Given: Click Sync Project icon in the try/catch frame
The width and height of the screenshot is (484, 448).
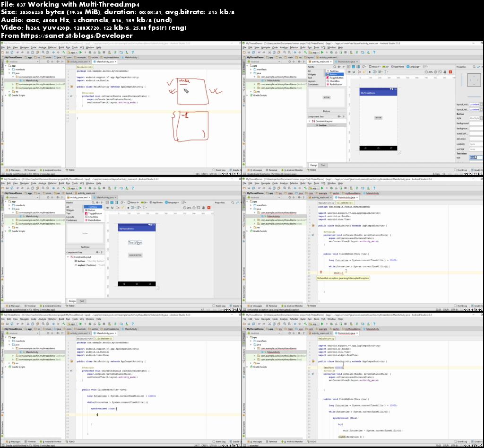Looking at the screenshot, I should click(357, 324).
